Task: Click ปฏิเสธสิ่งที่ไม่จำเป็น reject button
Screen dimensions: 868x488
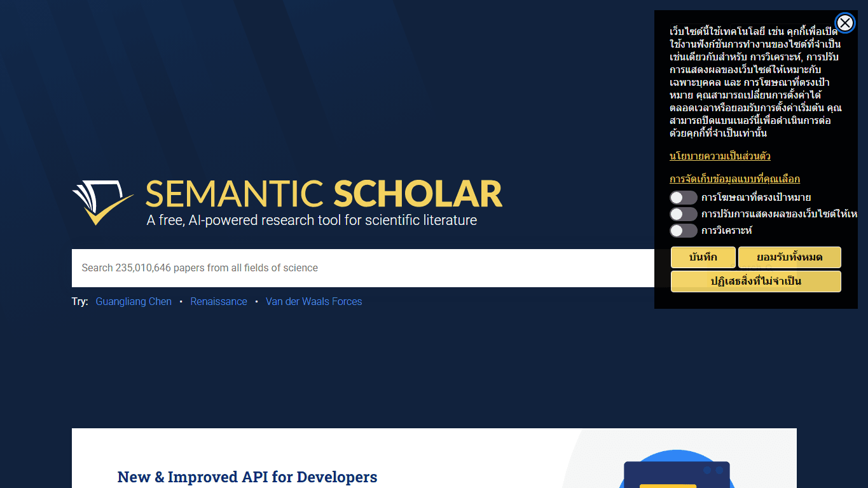Action: (x=755, y=281)
